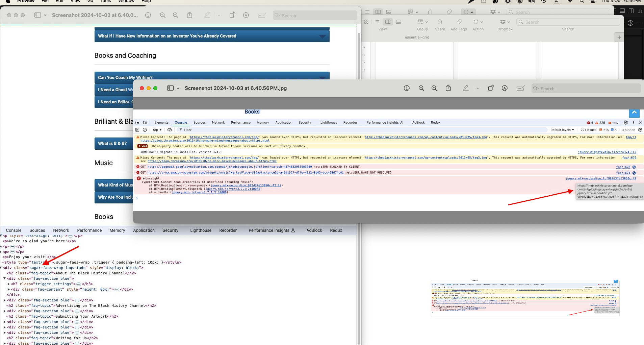This screenshot has width=644, height=345.
Task: Switch essential-grid Finder window to list view
Action: pos(377,22)
